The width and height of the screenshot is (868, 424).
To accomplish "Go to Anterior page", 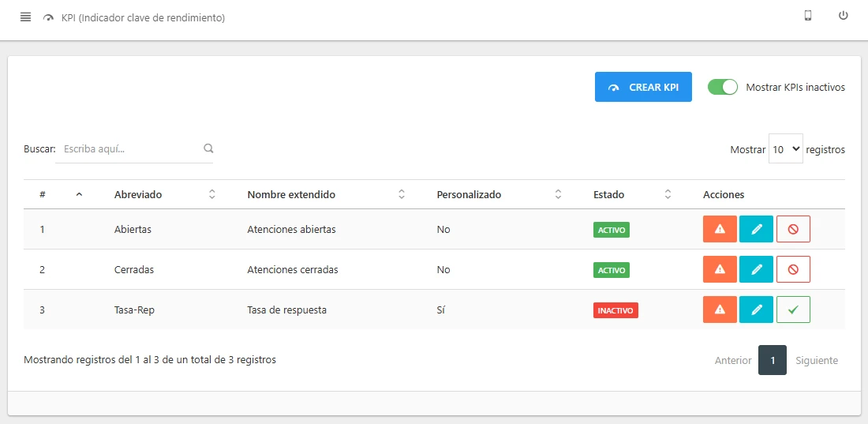I will pos(733,360).
